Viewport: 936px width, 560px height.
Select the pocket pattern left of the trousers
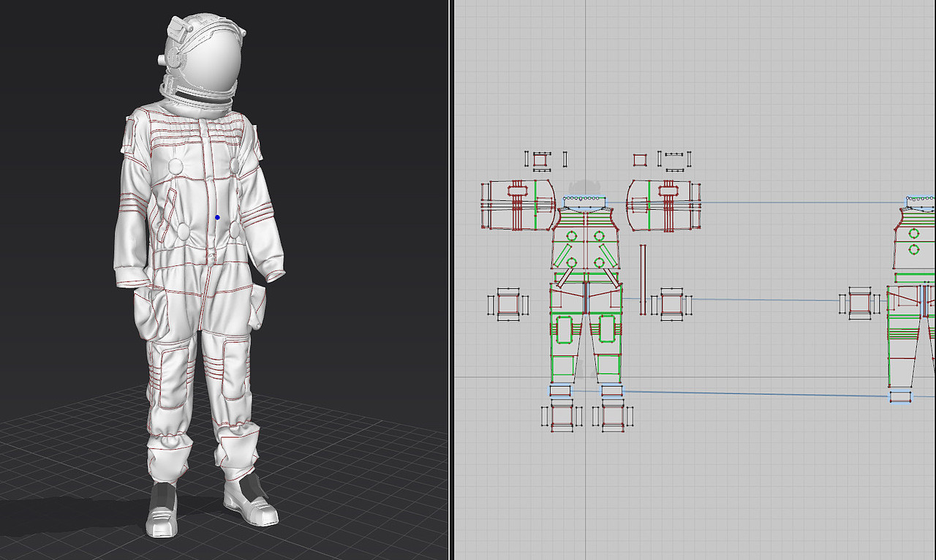(x=507, y=304)
